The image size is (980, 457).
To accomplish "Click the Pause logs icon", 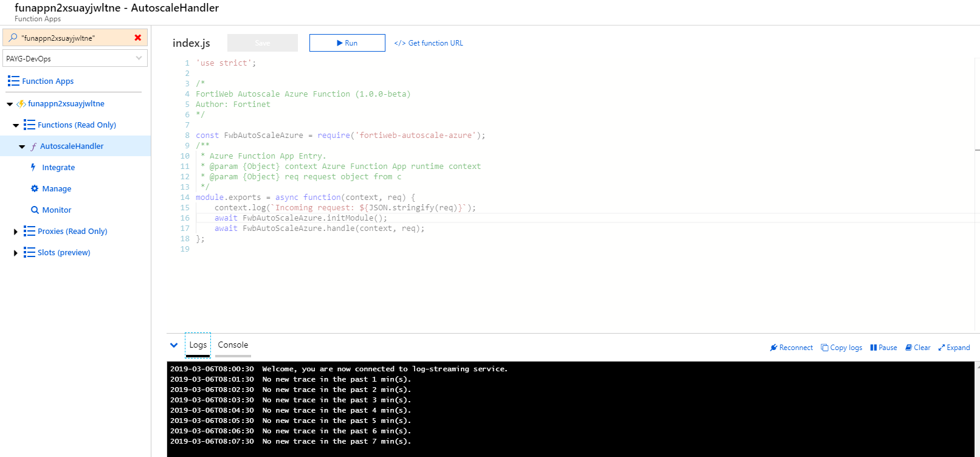I will click(873, 348).
